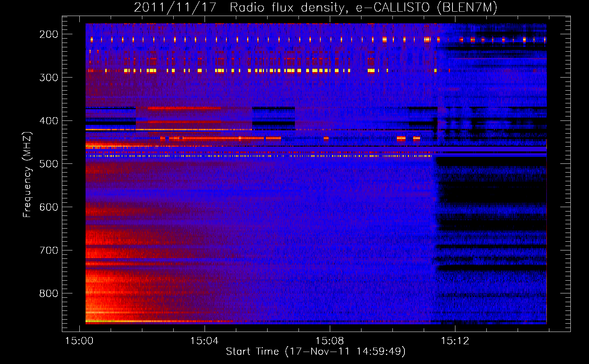Click the 15:08 time tick label

coord(329,341)
